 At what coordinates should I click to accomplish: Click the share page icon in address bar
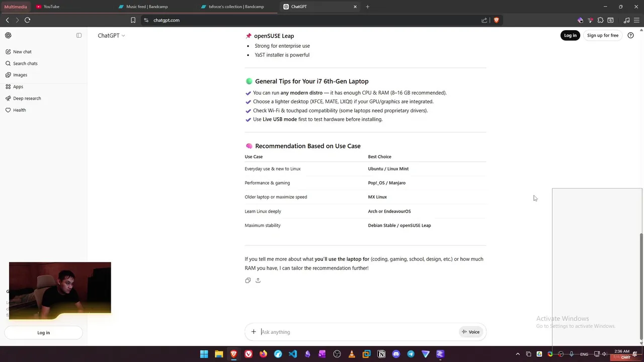pos(484,20)
